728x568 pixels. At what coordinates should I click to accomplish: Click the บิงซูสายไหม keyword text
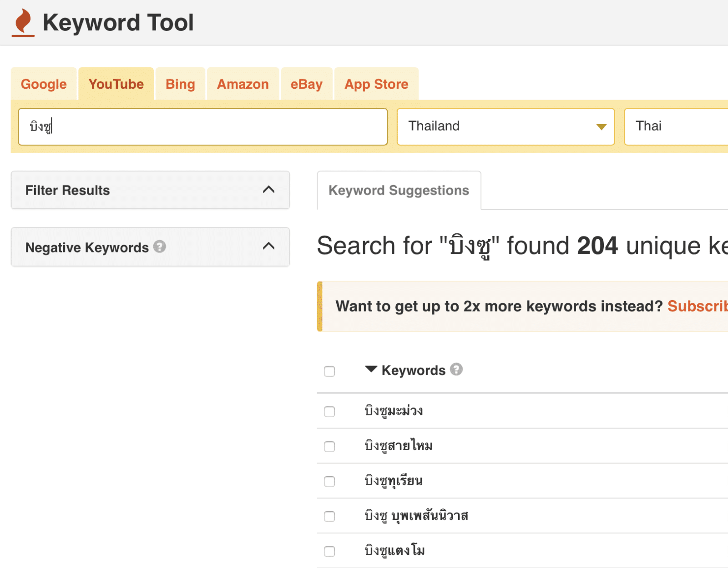(399, 446)
